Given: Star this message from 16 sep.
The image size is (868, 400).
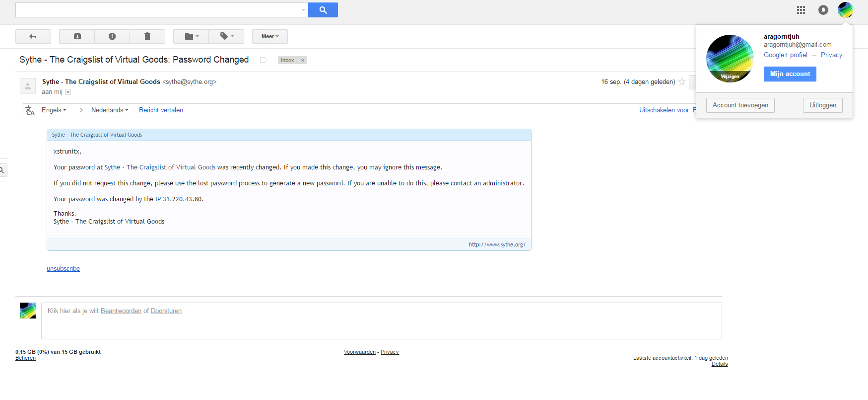Looking at the screenshot, I should coord(682,82).
